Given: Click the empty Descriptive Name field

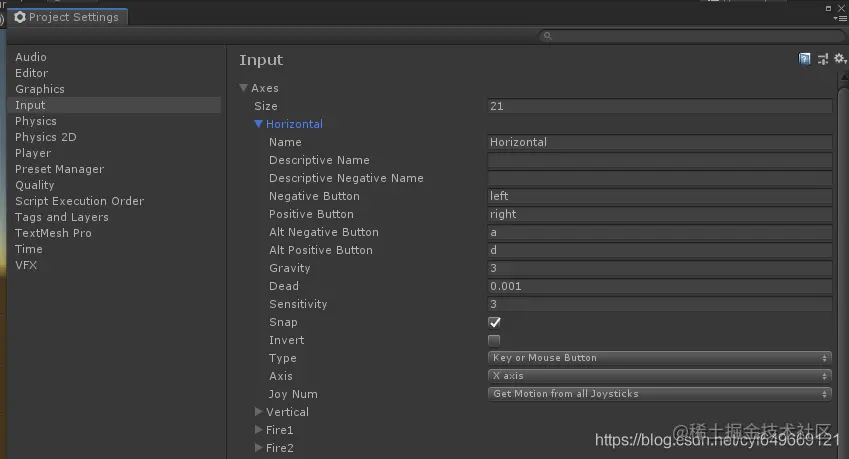Looking at the screenshot, I should 659,160.
